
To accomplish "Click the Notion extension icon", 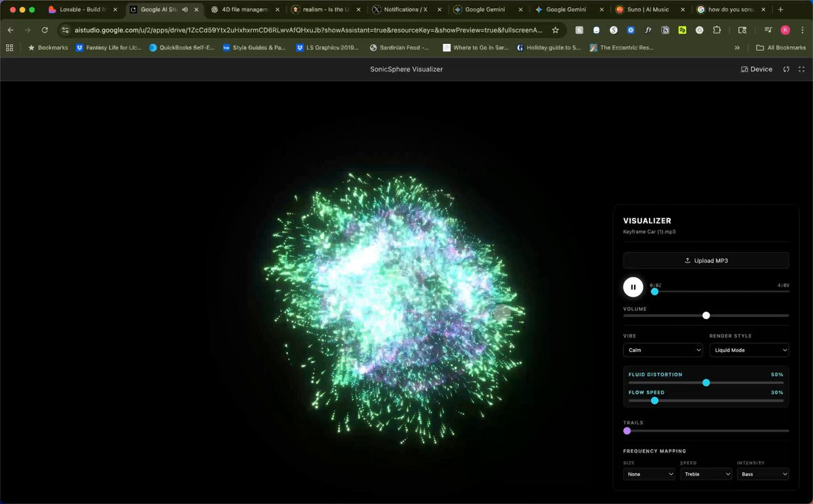I will click(x=665, y=30).
